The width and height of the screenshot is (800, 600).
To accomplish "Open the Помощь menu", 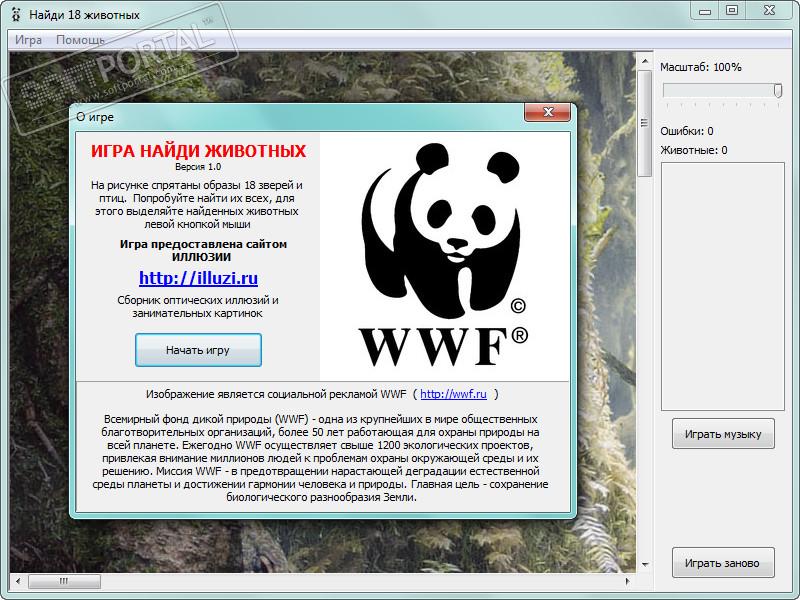I will tap(81, 40).
